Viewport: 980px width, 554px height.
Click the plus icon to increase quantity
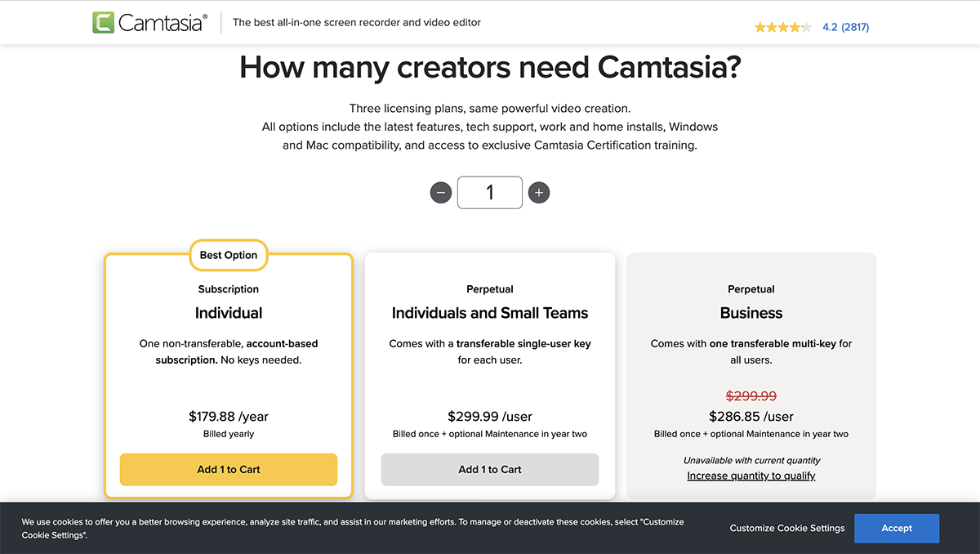pyautogui.click(x=539, y=193)
